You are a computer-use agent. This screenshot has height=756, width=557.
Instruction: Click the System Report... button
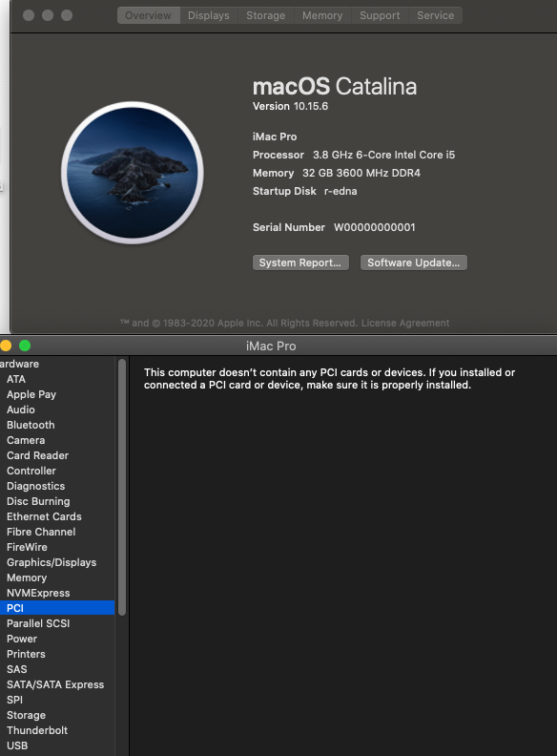(300, 262)
